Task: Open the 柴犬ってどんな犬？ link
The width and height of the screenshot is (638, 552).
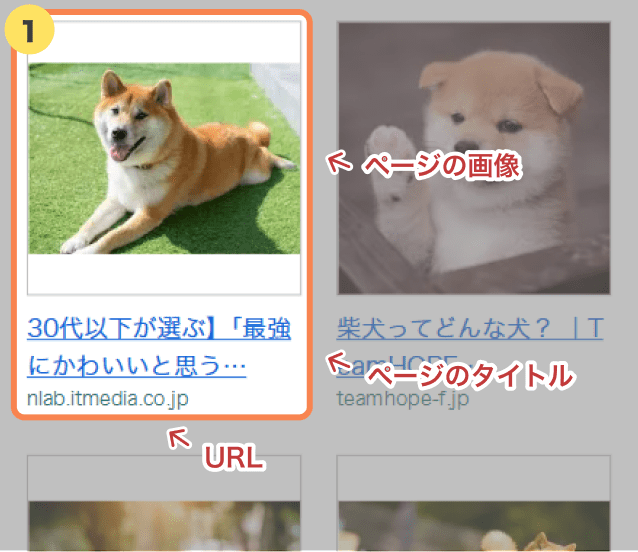Action: [470, 347]
